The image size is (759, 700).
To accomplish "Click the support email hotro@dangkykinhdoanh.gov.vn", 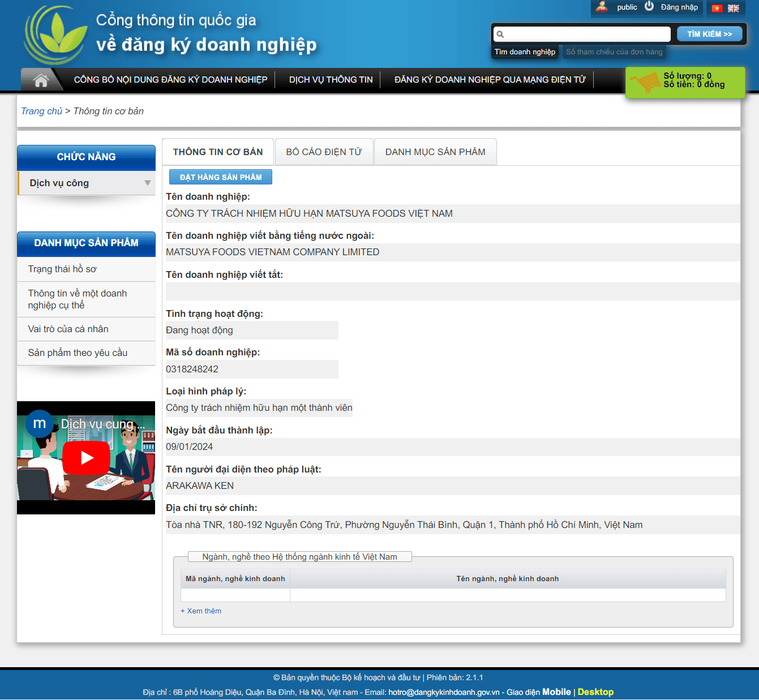I will pos(444,692).
